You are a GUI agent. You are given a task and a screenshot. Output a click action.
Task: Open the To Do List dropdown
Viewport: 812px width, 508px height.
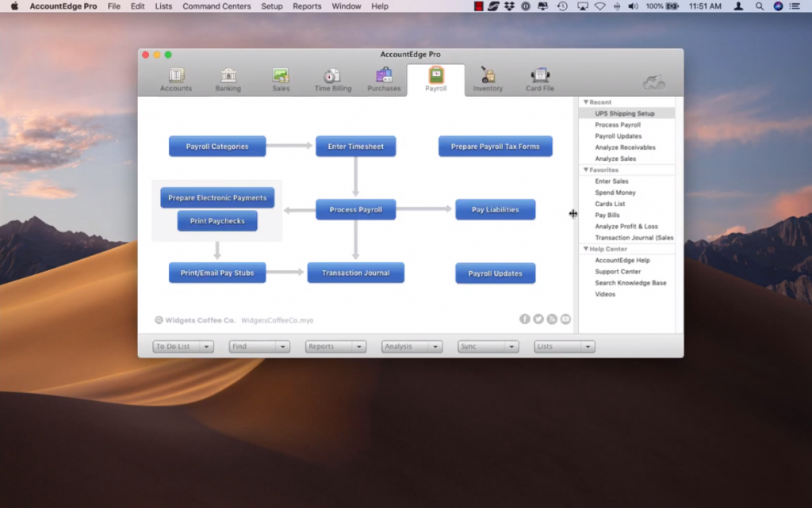(x=183, y=346)
